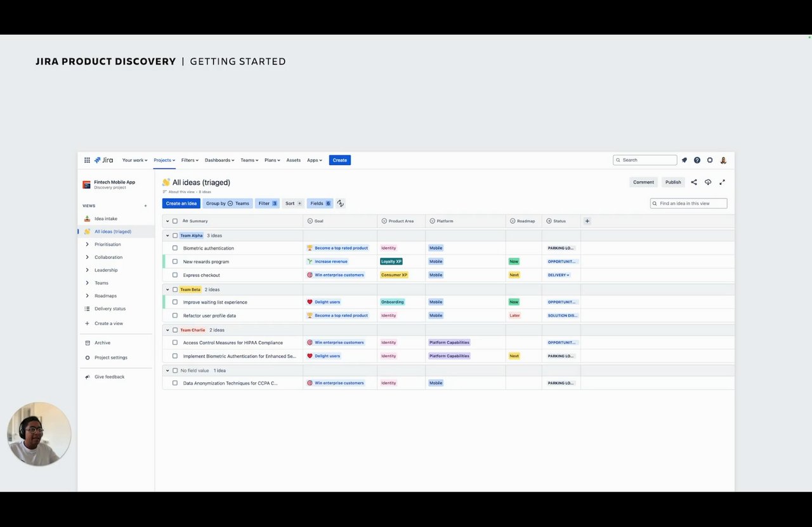Tick the select-all checkbox in header row
812x527 pixels.
click(x=175, y=221)
